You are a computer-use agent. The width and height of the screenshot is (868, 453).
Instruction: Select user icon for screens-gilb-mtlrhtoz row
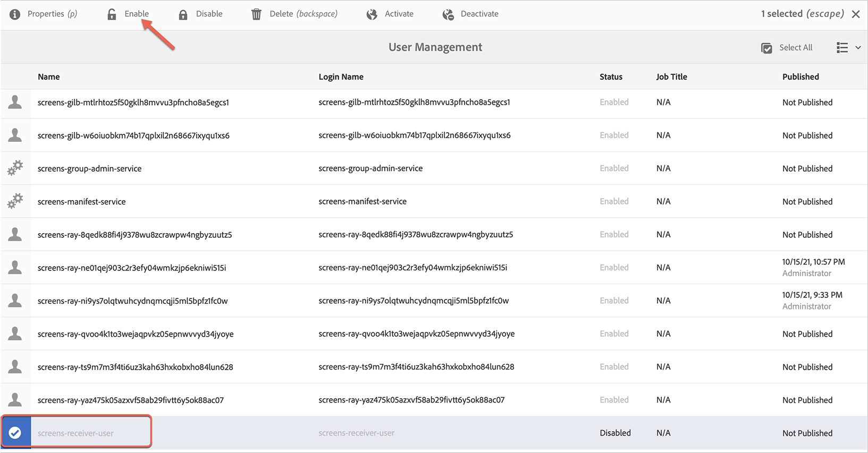pos(15,102)
